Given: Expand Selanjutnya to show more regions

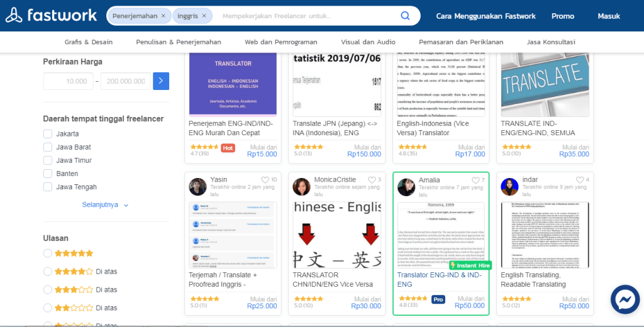Looking at the screenshot, I should [104, 205].
